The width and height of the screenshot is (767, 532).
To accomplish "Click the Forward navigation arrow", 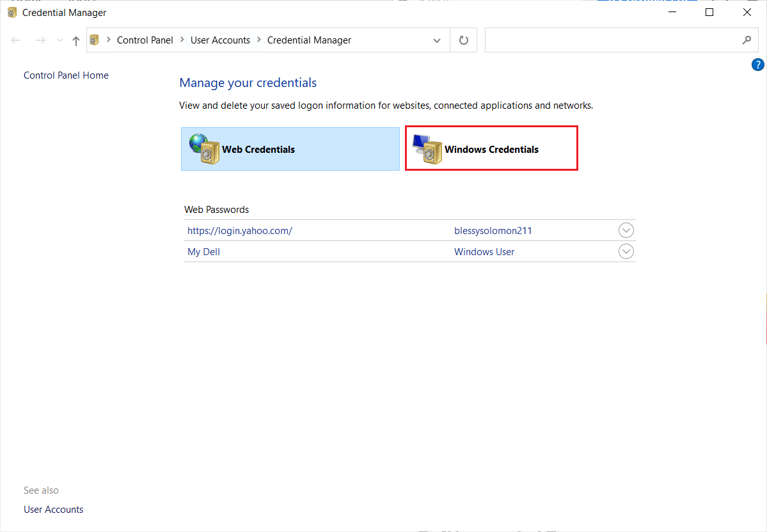I will coord(40,41).
